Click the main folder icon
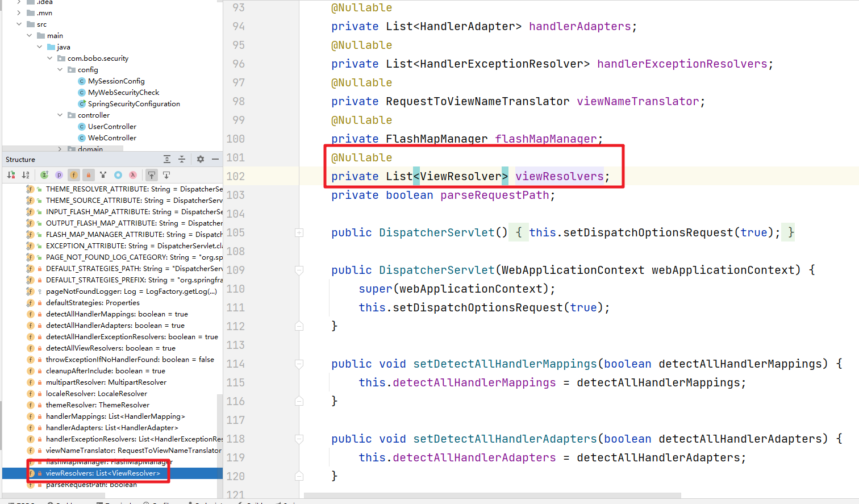 pos(41,35)
